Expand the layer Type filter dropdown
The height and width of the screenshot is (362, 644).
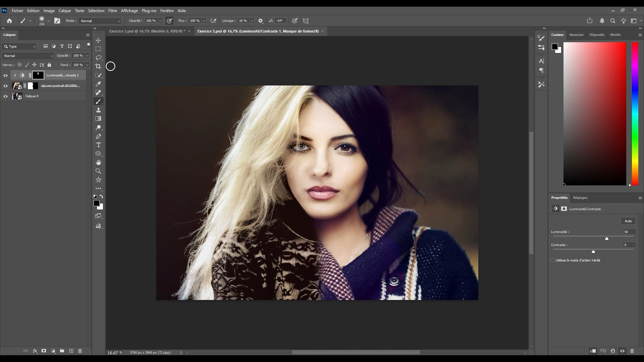pos(19,47)
